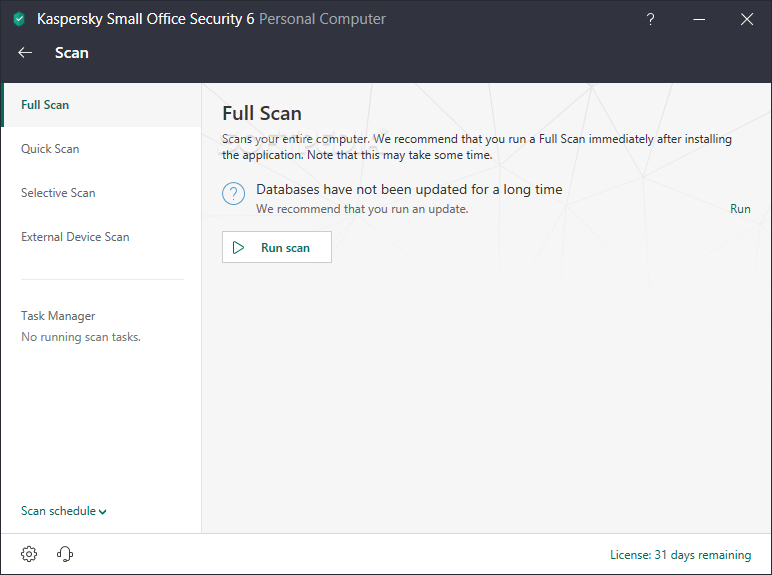The image size is (772, 575).
Task: Click the play triangle on Run scan
Action: coord(238,247)
